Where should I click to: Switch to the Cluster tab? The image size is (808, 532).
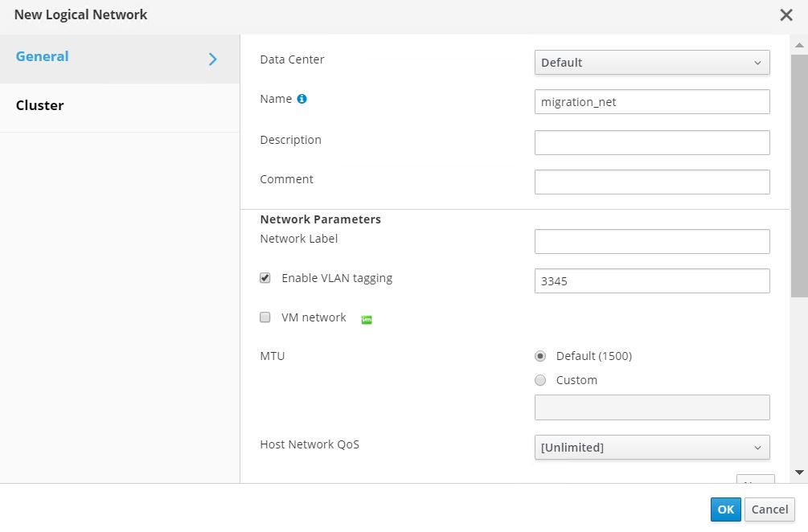(40, 105)
